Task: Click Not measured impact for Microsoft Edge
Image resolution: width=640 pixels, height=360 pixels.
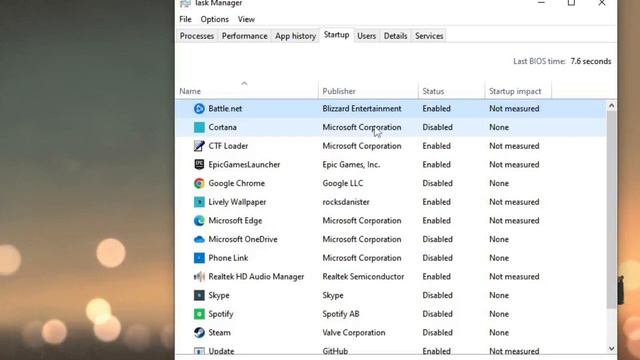Action: pyautogui.click(x=514, y=220)
